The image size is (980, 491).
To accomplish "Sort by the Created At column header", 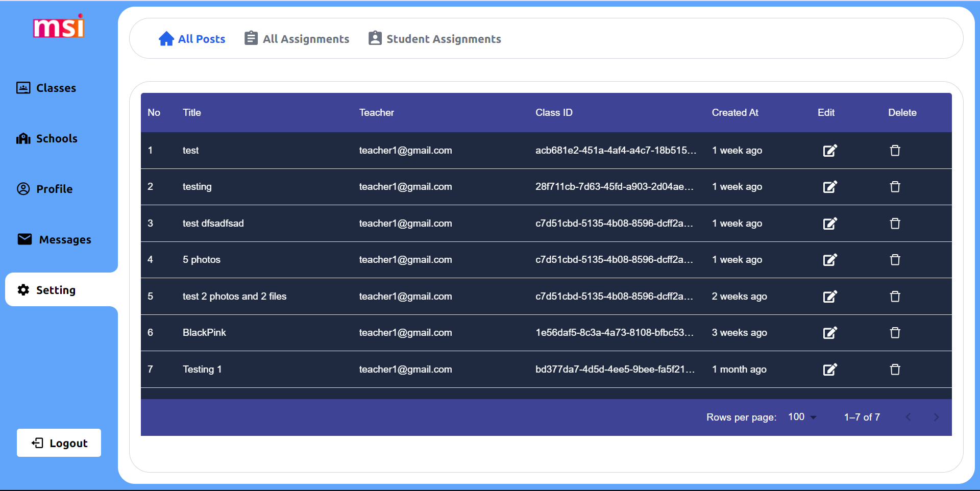I will [735, 113].
